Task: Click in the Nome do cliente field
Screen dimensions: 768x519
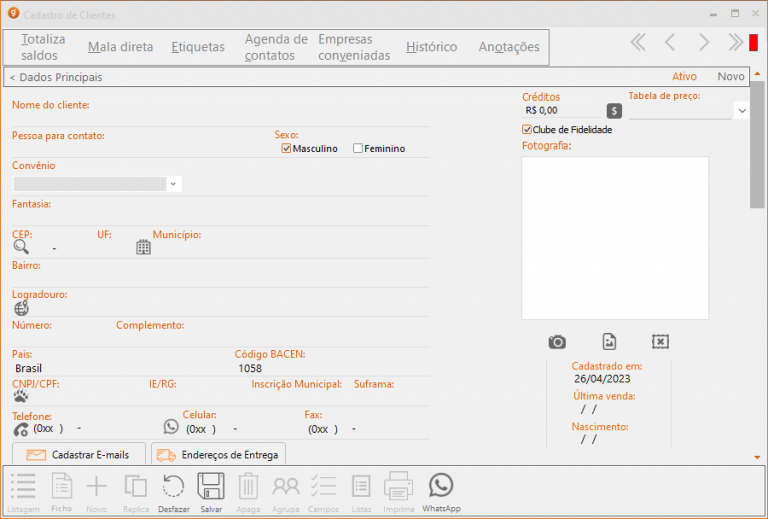Action: [x=220, y=119]
